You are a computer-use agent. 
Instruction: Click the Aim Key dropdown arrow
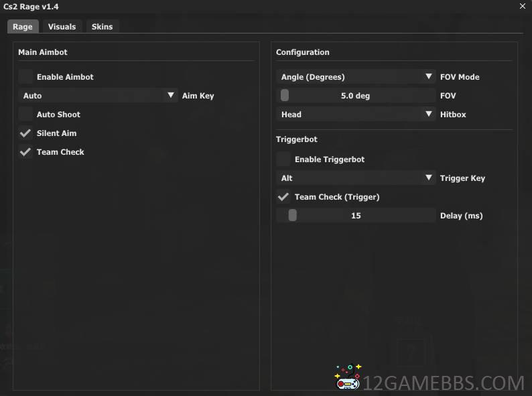tap(171, 95)
